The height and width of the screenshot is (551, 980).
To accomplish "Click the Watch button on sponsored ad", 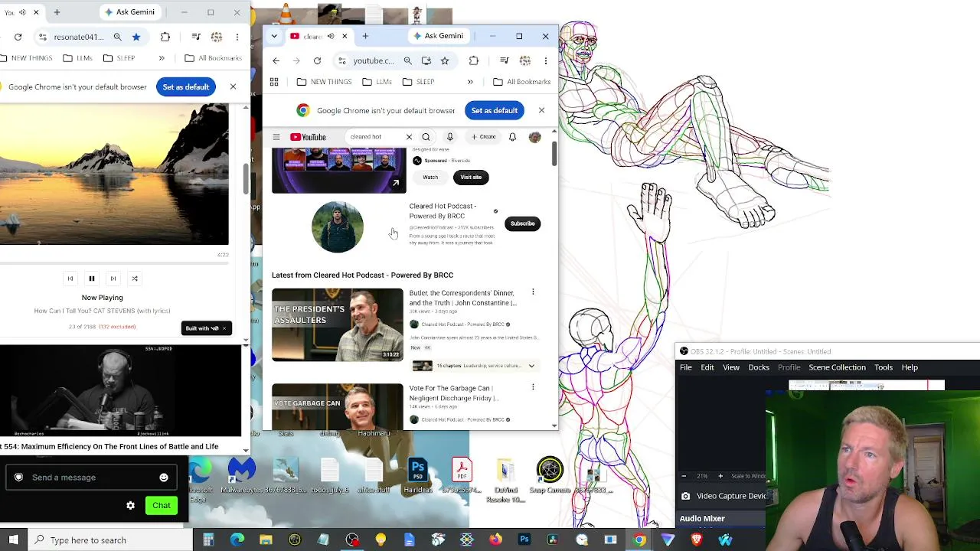I will [430, 177].
